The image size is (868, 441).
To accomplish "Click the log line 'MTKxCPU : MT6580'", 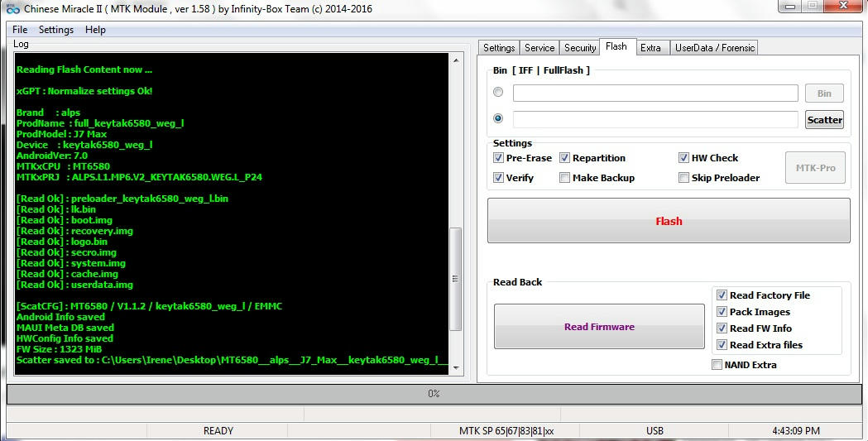I will pyautogui.click(x=63, y=166).
